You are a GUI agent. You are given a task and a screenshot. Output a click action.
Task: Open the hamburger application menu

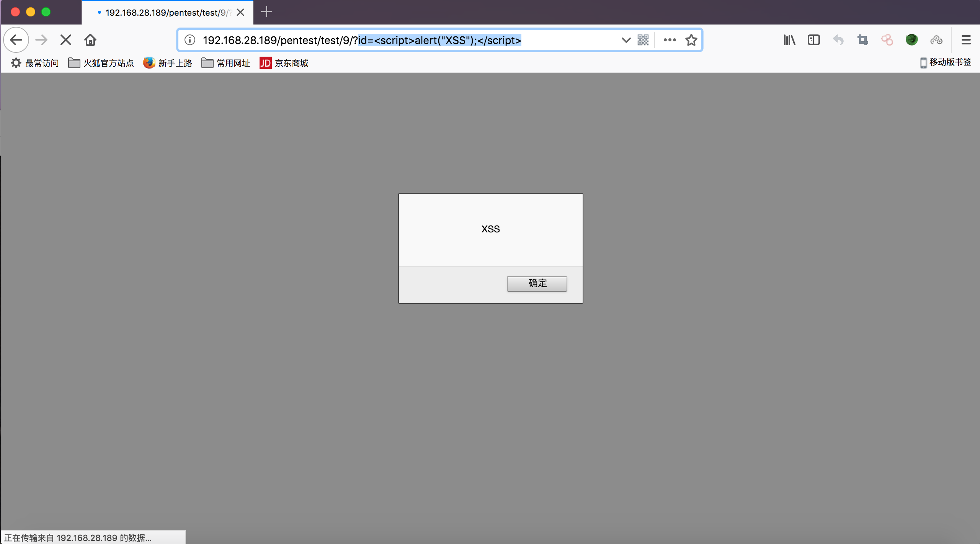tap(966, 40)
